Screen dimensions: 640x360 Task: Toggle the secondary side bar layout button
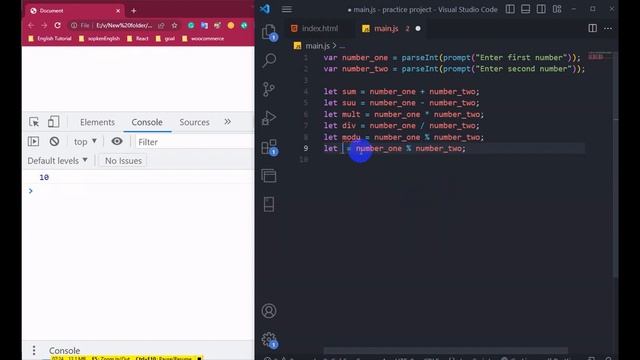(541, 9)
